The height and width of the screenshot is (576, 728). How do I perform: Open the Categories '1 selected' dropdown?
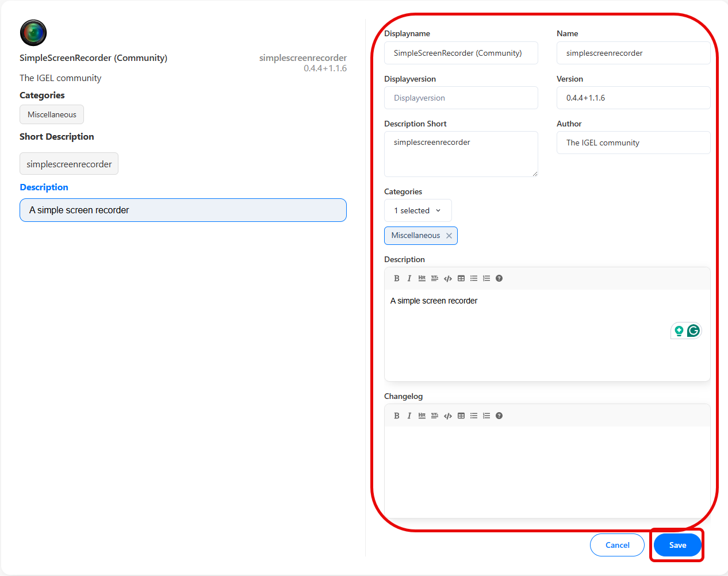418,210
